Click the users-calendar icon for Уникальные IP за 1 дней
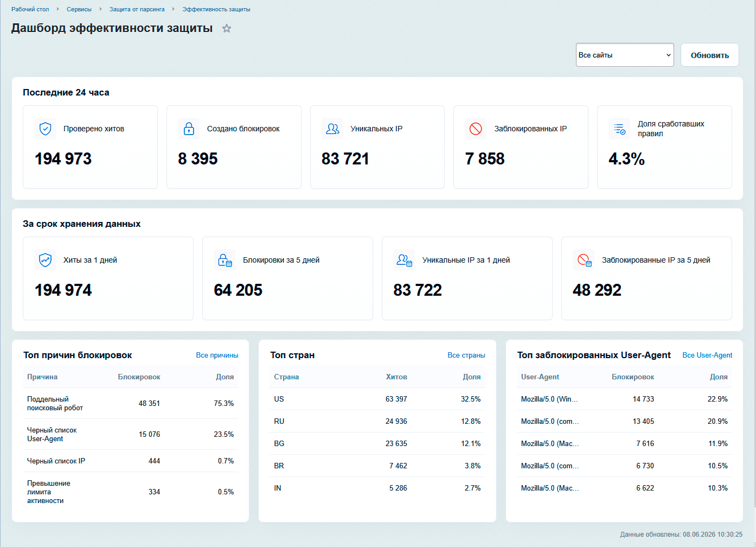The image size is (756, 547). pos(405,260)
